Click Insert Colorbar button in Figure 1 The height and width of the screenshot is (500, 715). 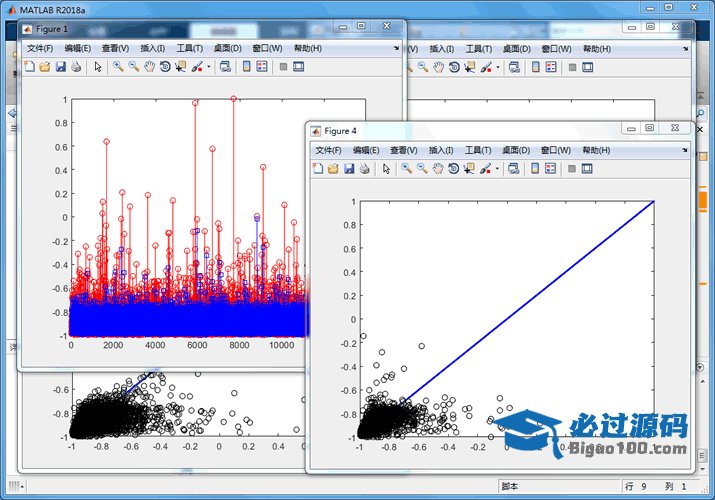tap(246, 67)
